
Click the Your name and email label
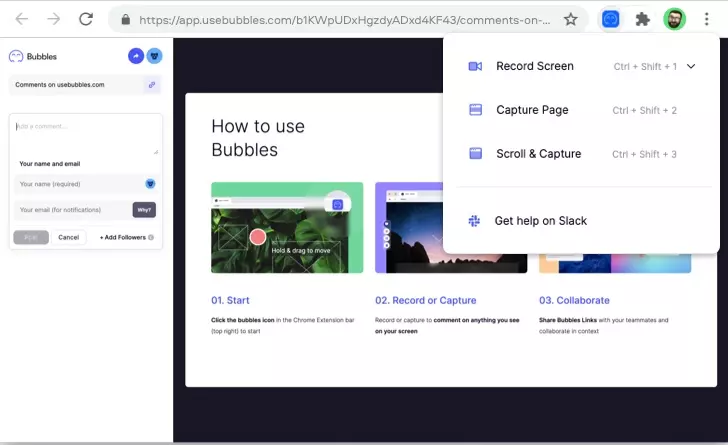(x=50, y=164)
